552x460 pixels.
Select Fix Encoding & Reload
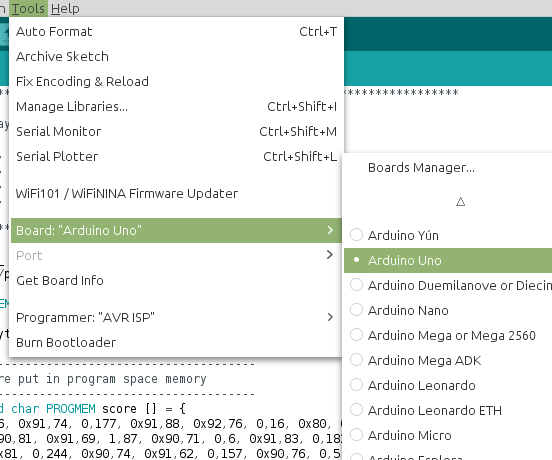176,82
